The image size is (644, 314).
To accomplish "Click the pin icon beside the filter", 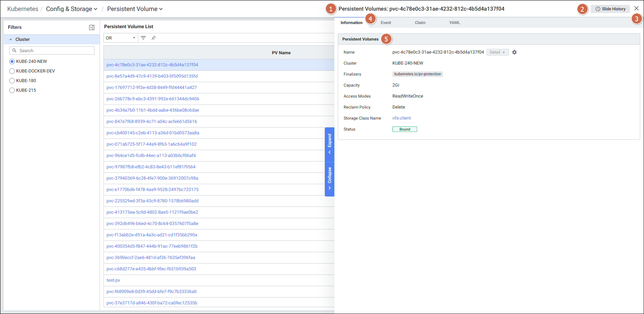I will [x=154, y=38].
